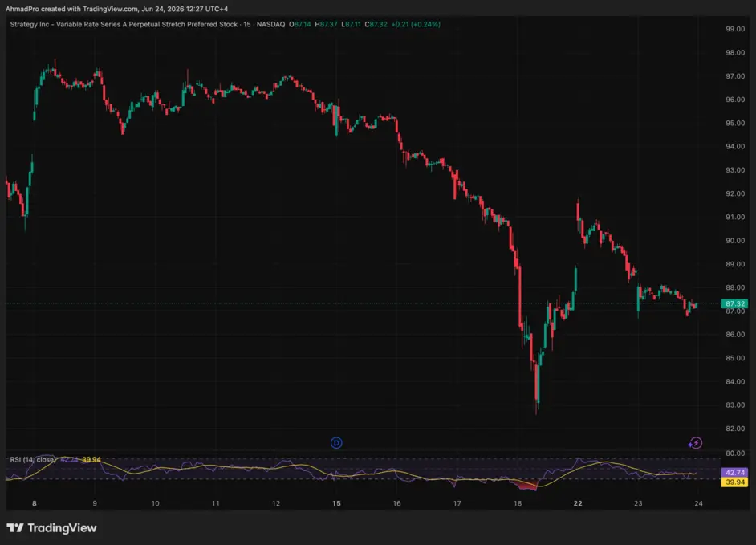Click the +0.21 (+0.24%) change value
756x545 pixels.
point(416,24)
